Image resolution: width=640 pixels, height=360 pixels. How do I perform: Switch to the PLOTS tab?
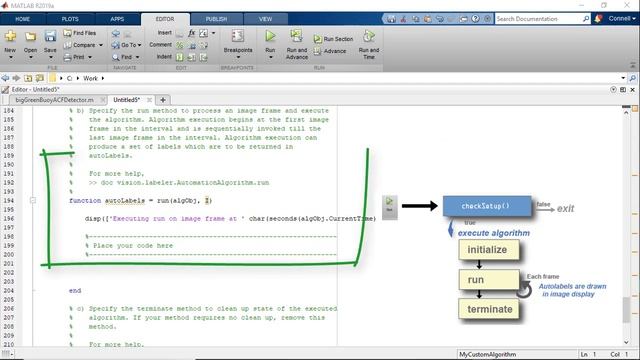pyautogui.click(x=70, y=19)
